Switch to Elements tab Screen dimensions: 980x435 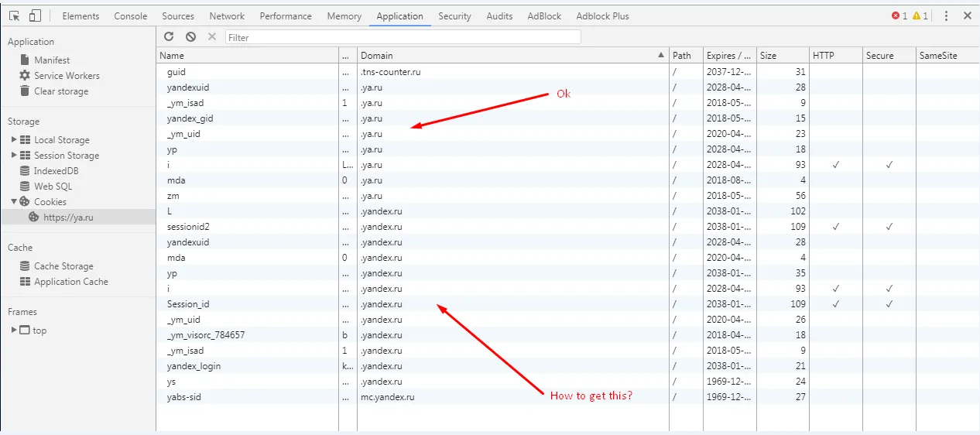81,15
